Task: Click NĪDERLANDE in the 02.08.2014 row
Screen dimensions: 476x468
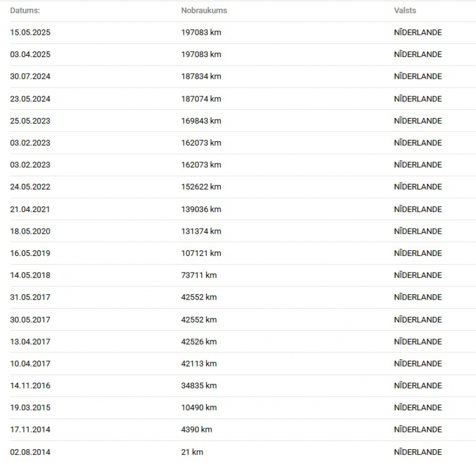Action: coord(418,452)
